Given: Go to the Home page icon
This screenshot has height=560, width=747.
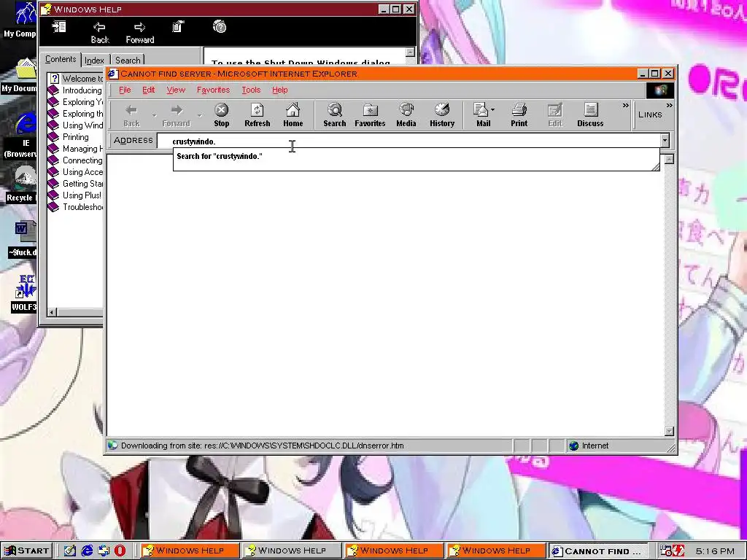Looking at the screenshot, I should [x=293, y=115].
